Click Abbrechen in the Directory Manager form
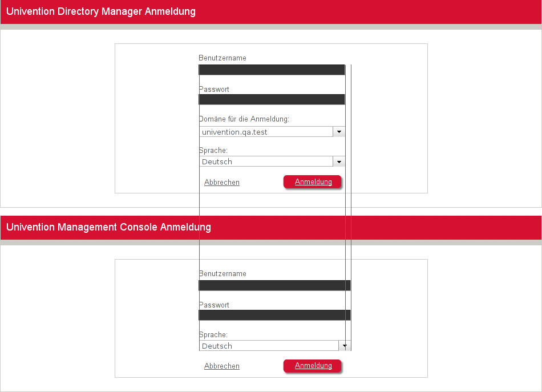Image resolution: width=542 pixels, height=392 pixels. (222, 183)
